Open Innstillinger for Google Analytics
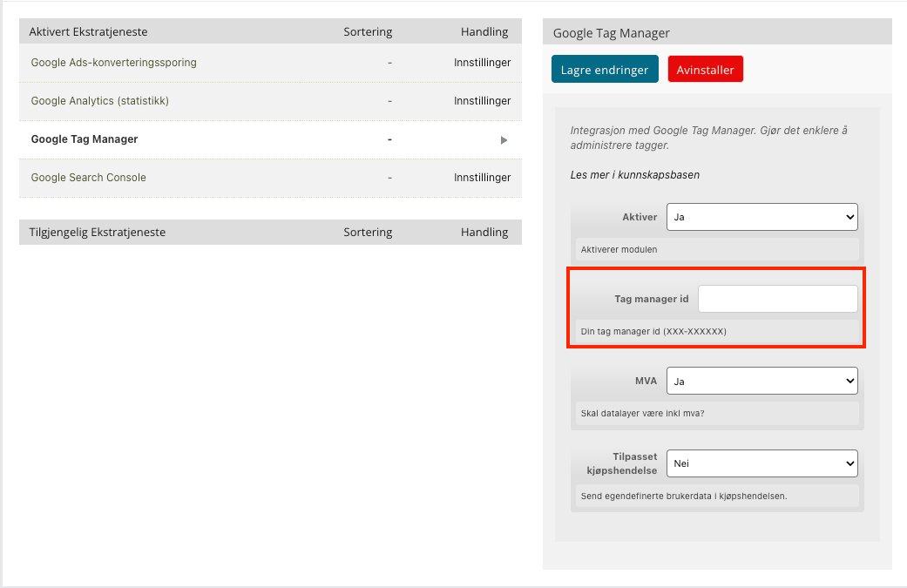This screenshot has width=907, height=588. pyautogui.click(x=482, y=101)
